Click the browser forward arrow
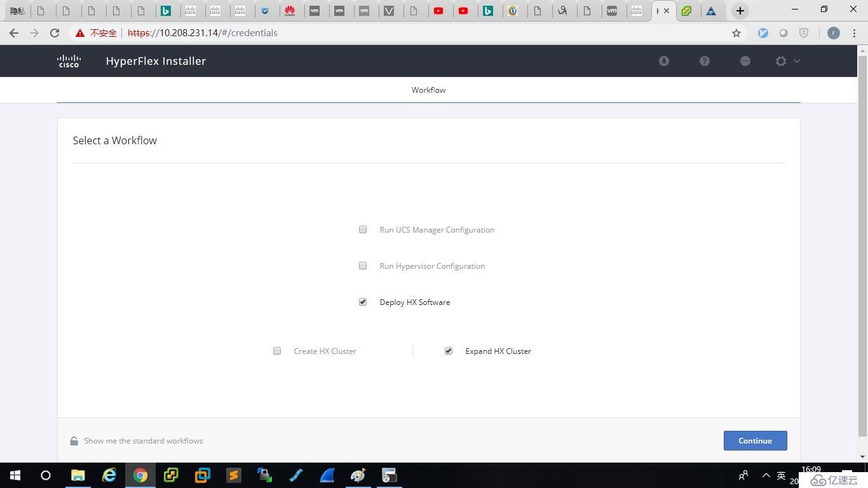Image resolution: width=868 pixels, height=488 pixels. click(x=34, y=33)
